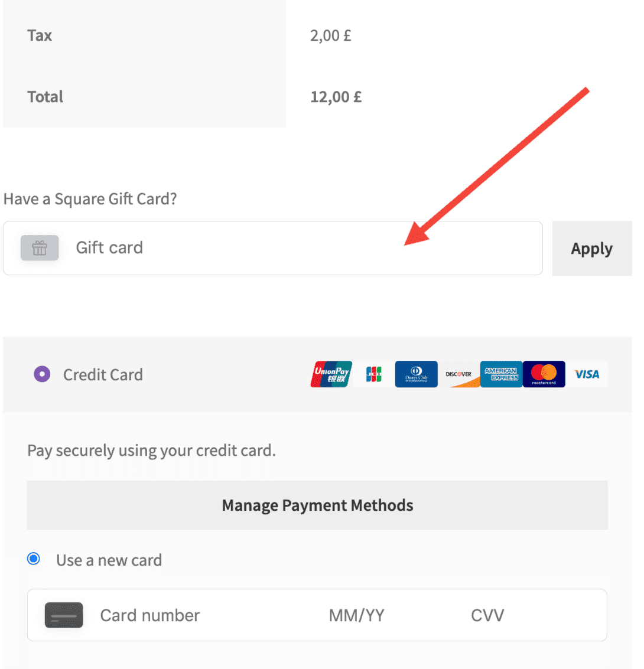Click the Tax amount 2,00 £
The height and width of the screenshot is (669, 644).
click(330, 35)
